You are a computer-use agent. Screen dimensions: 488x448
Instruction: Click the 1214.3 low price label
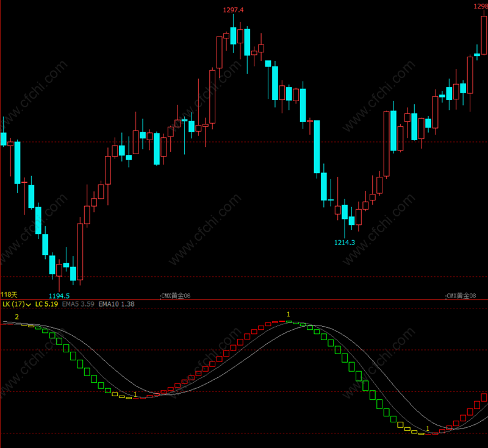(345, 243)
